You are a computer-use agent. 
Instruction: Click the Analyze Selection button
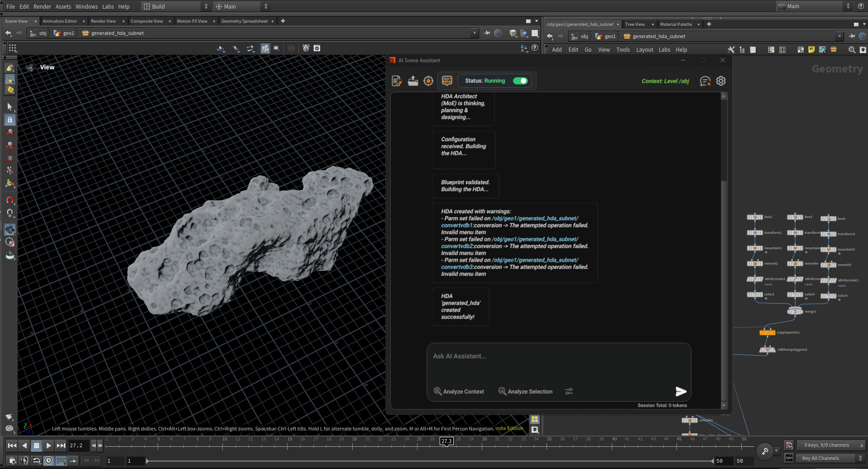pyautogui.click(x=525, y=392)
